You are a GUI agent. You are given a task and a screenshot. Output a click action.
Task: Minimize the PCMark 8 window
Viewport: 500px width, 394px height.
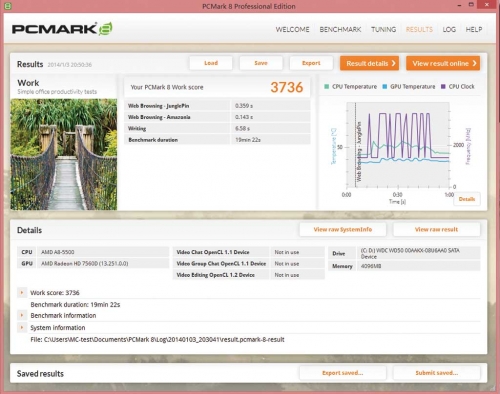(459, 5)
